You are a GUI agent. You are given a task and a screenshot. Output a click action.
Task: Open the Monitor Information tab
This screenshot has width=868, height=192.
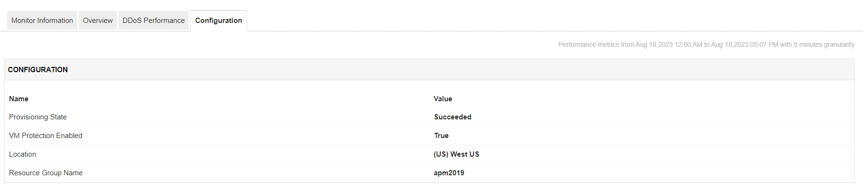coord(42,21)
